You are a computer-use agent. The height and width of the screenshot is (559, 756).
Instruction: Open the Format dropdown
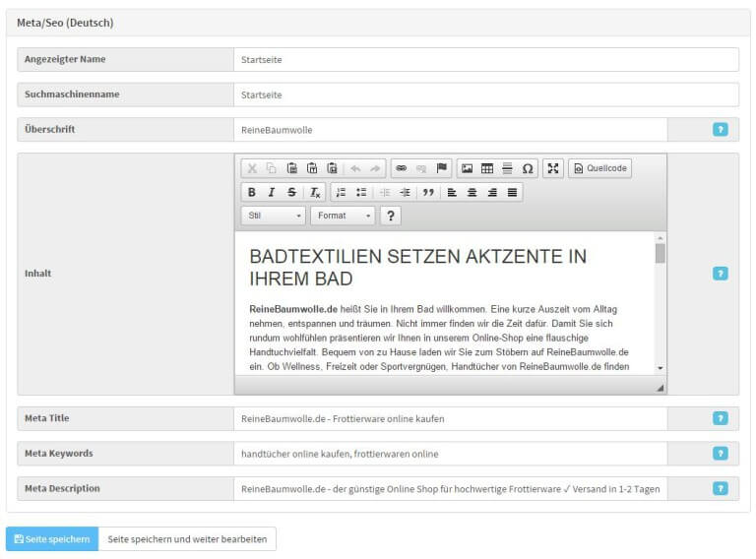tap(342, 216)
